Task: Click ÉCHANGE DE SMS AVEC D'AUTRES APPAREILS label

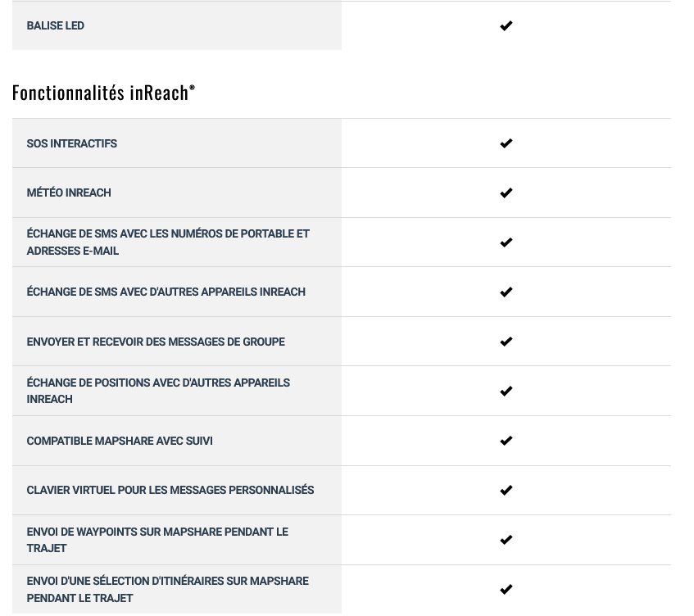Action: click(x=166, y=292)
